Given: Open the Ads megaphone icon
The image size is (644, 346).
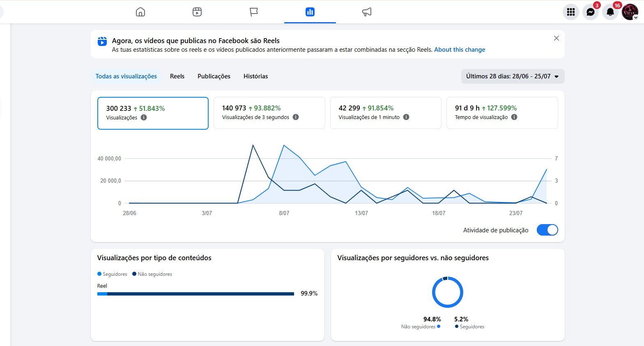Looking at the screenshot, I should pyautogui.click(x=367, y=12).
